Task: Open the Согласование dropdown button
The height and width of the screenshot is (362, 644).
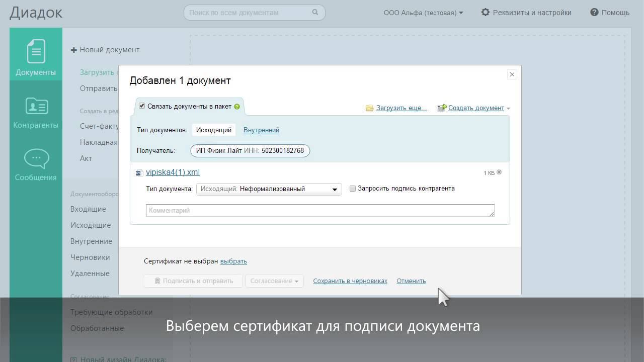Action: [x=274, y=281]
